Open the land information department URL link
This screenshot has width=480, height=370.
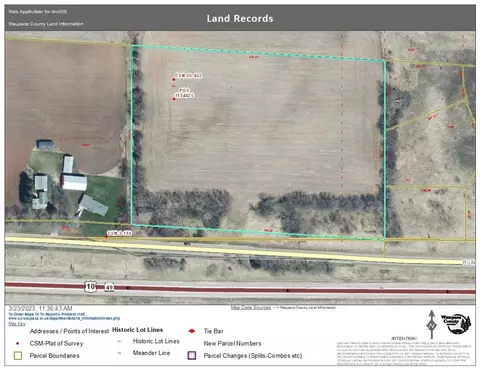(64, 318)
